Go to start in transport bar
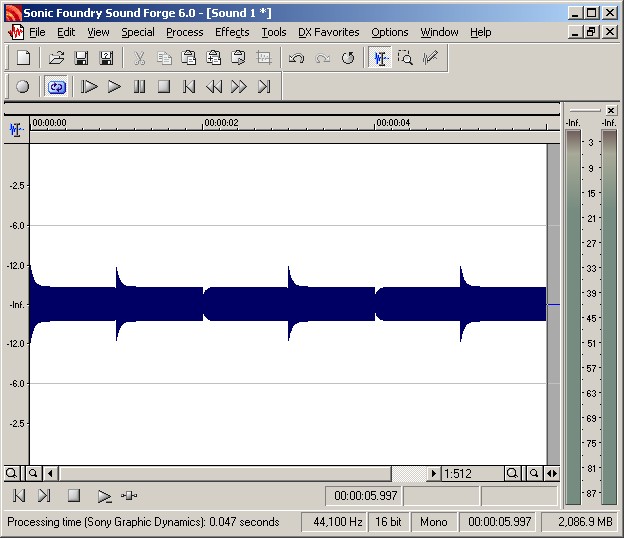 (189, 86)
